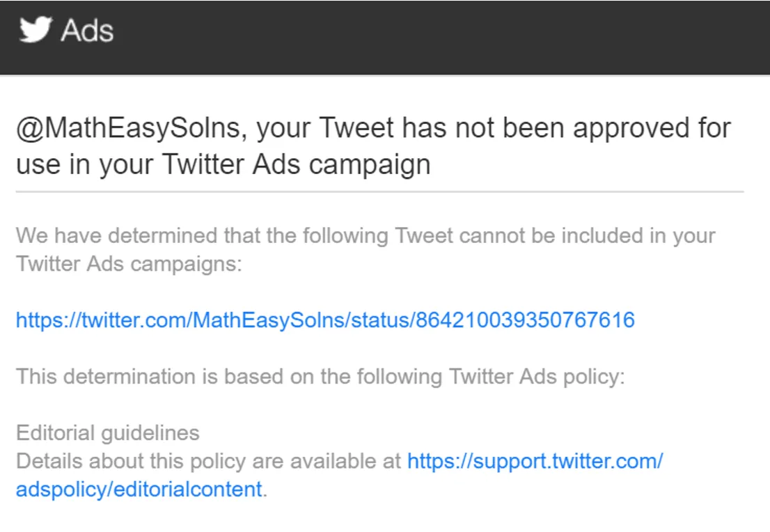The width and height of the screenshot is (770, 532).
Task: Click 'MathEasySolns' within the tweet URL
Action: pos(269,320)
